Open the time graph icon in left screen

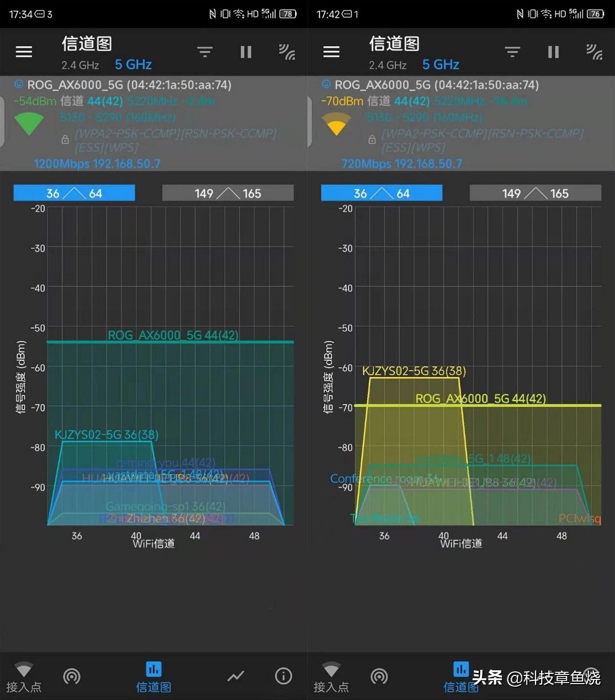point(236,676)
